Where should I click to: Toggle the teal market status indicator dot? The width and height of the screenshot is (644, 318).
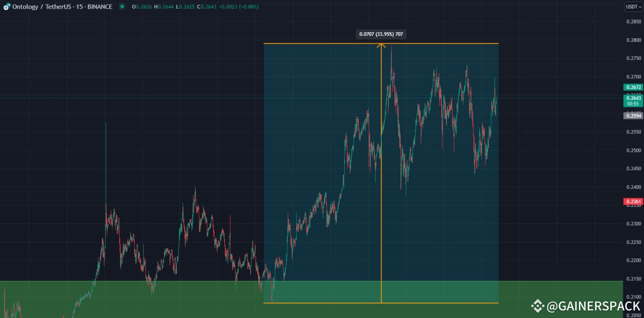coord(121,7)
